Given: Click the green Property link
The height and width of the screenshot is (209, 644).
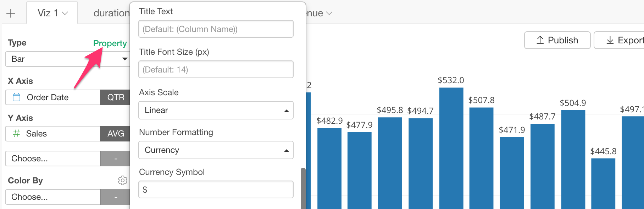Looking at the screenshot, I should click(110, 43).
